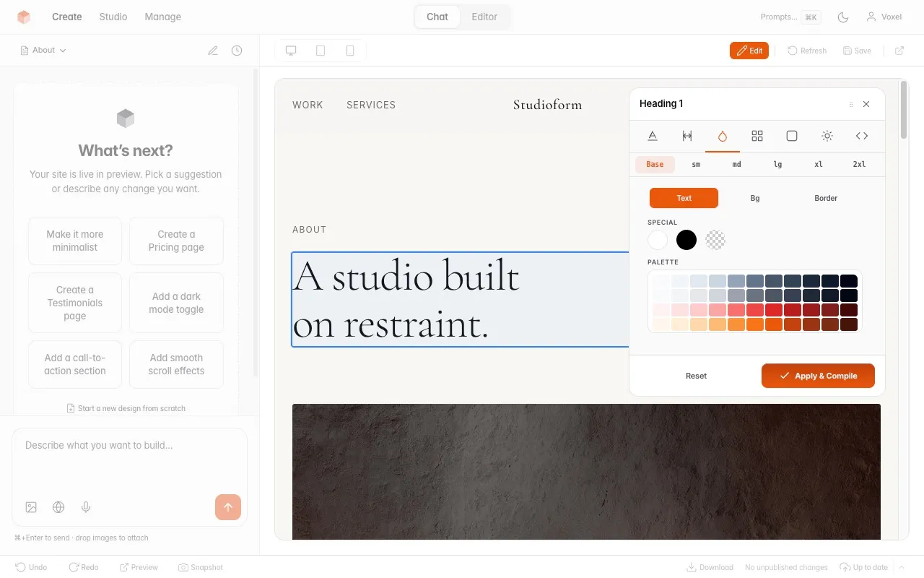Switch to mobile device preview icon

pyautogui.click(x=349, y=51)
